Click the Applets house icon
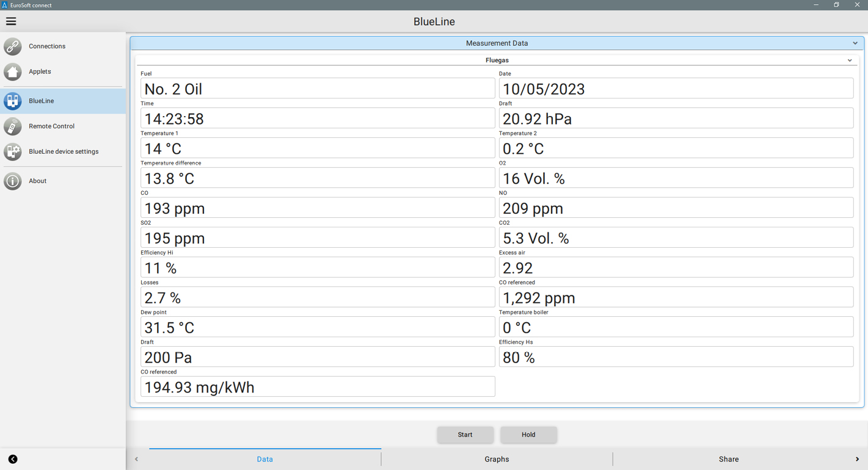 13,71
